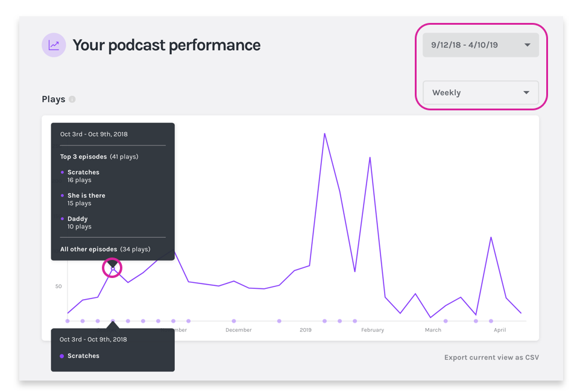583x392 pixels.
Task: Open the 9/12/18 - 4/10/19 date range dropdown
Action: click(x=481, y=44)
